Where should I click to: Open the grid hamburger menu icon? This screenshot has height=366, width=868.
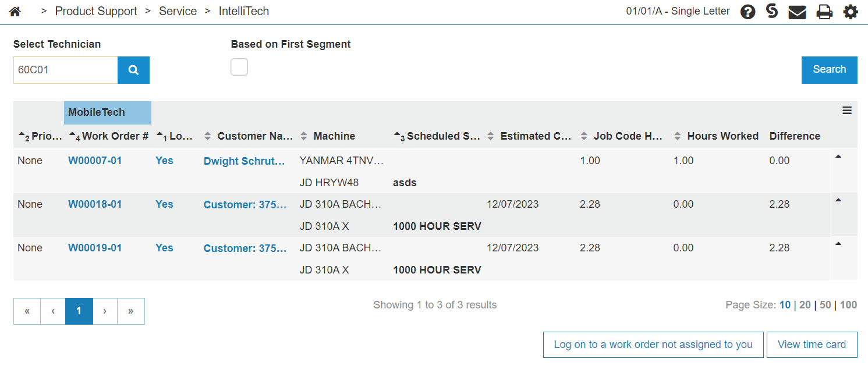pyautogui.click(x=847, y=111)
